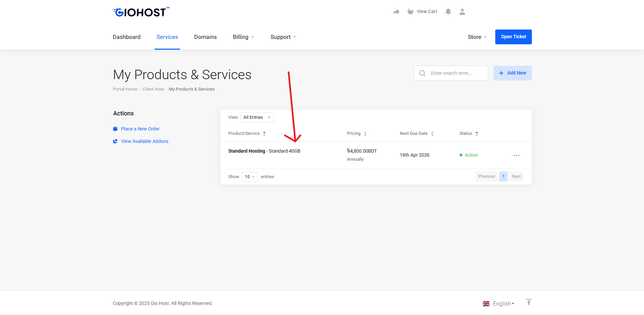644x315 pixels.
Task: Sort by Product/Service column
Action: (247, 134)
